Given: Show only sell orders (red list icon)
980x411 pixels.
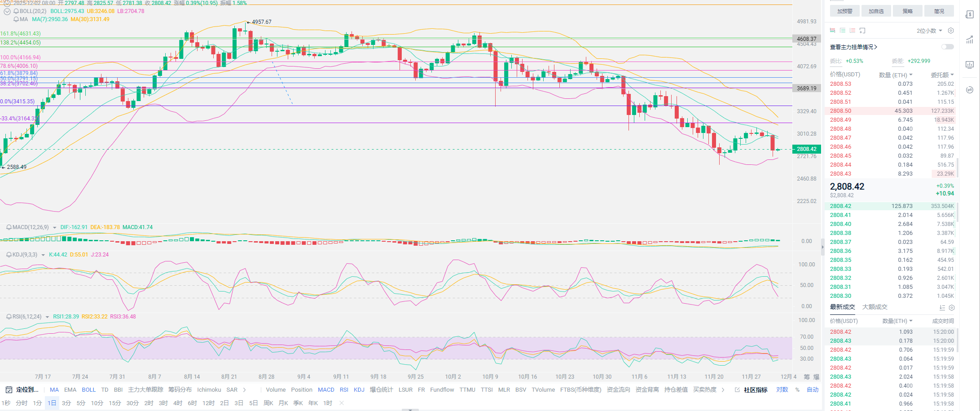Looking at the screenshot, I should coord(853,31).
